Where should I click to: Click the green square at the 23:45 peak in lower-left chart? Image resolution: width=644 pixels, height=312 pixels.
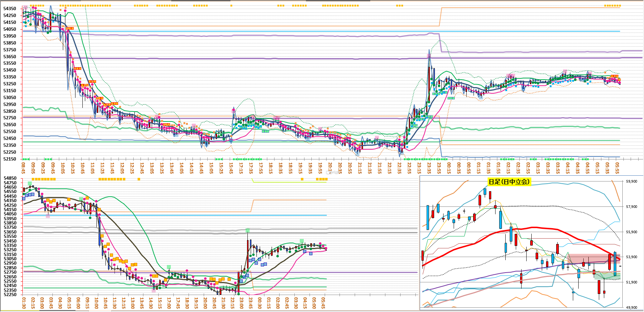click(247, 230)
